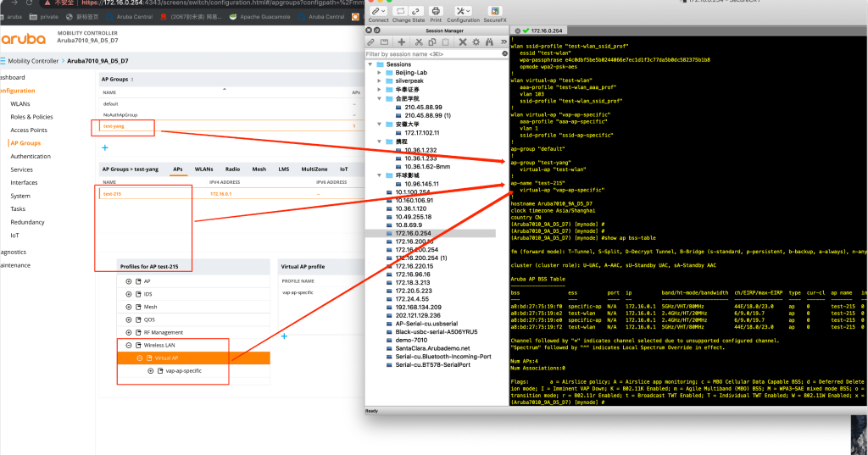The height and width of the screenshot is (455, 868).
Task: Switch to the MultiZone tab
Action: 314,169
